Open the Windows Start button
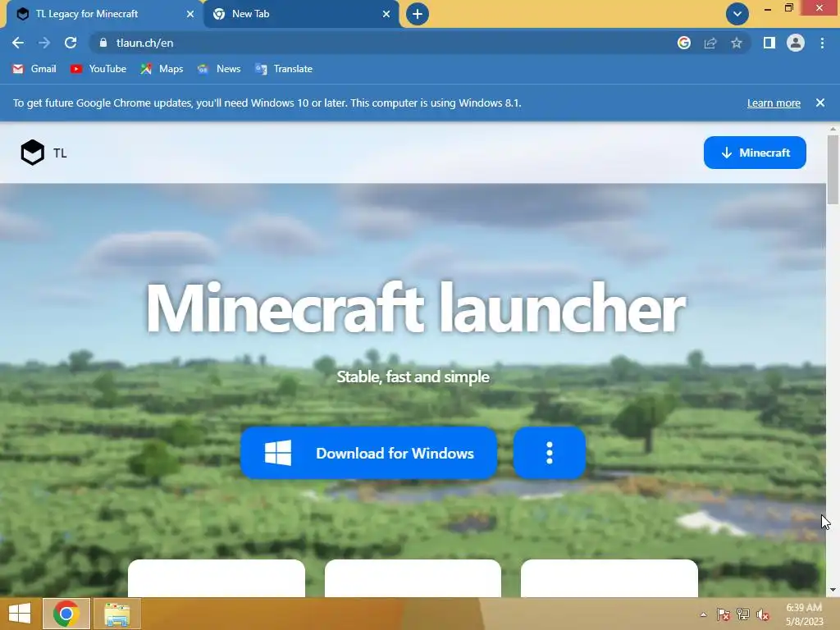Screen dimensions: 840x630 (20, 614)
